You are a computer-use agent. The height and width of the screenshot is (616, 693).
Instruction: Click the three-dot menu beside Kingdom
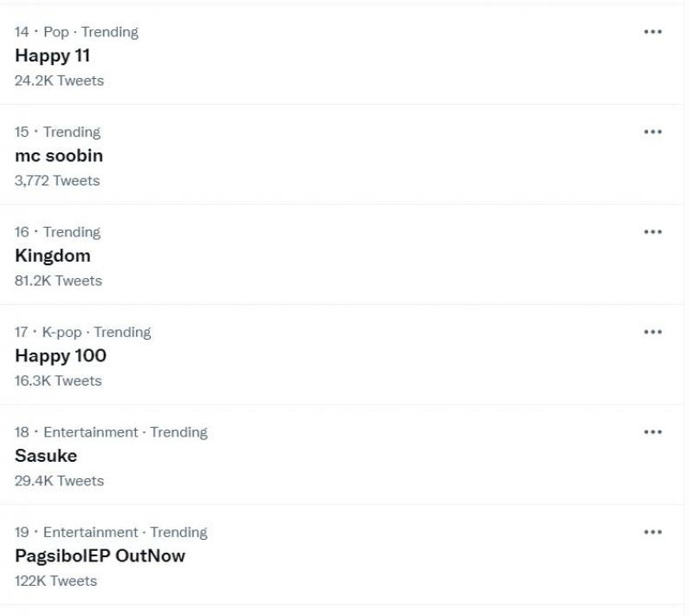tap(652, 232)
